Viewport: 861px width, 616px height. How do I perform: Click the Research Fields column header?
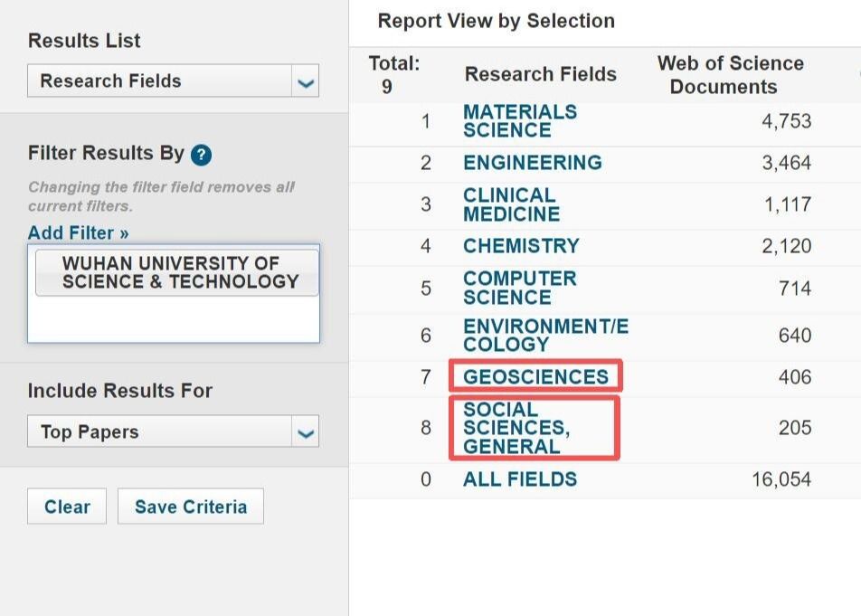click(540, 75)
